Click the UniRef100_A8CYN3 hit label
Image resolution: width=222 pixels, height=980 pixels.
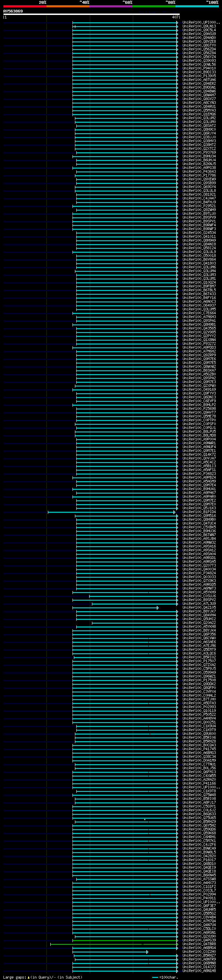[x=199, y=103]
